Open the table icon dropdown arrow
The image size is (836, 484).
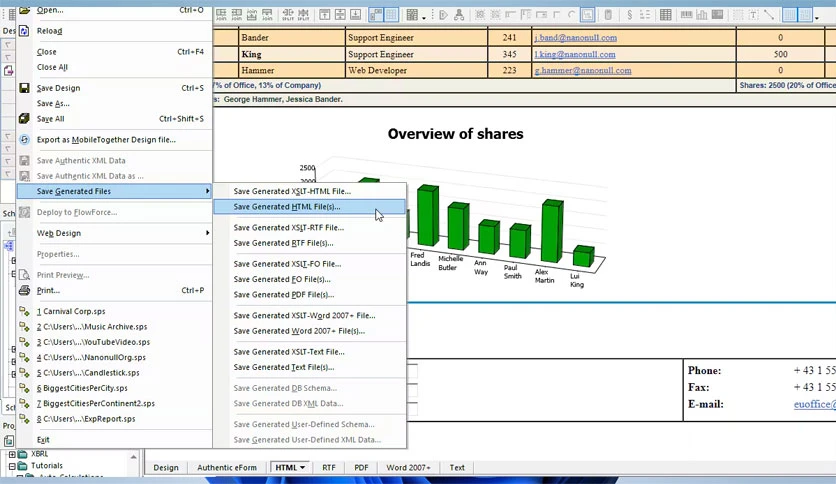tap(424, 18)
